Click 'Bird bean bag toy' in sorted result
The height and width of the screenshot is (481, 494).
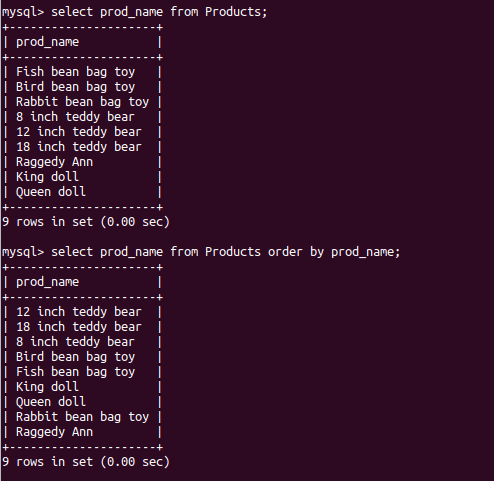pos(76,357)
